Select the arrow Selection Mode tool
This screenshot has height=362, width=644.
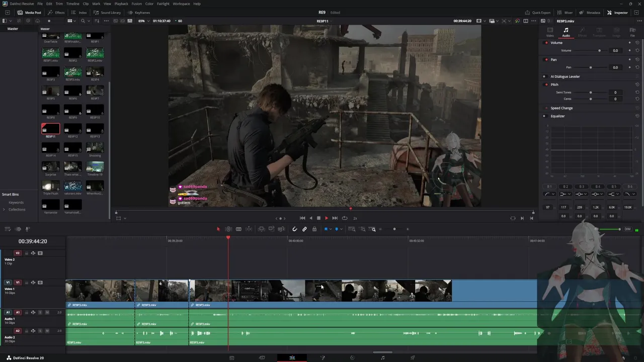coord(218,229)
